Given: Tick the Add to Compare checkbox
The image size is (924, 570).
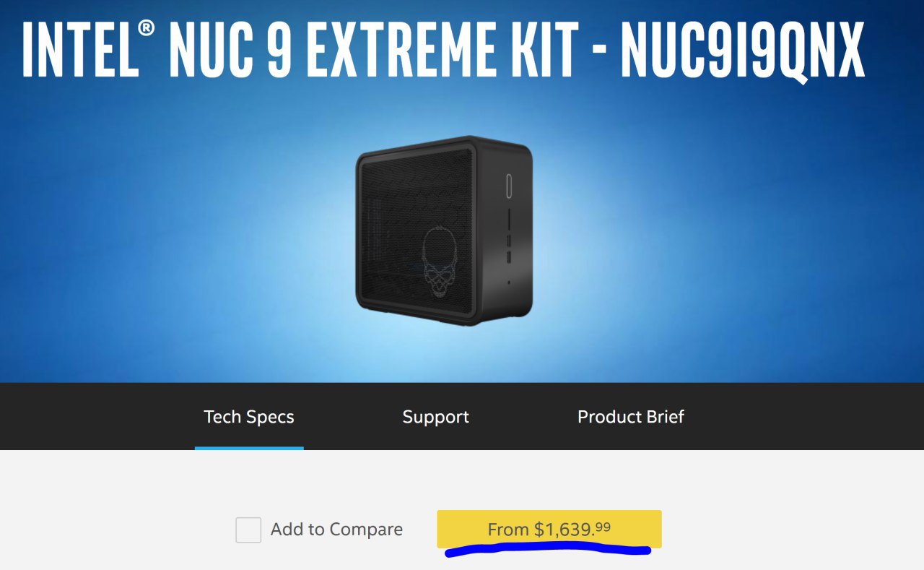Looking at the screenshot, I should coord(248,530).
